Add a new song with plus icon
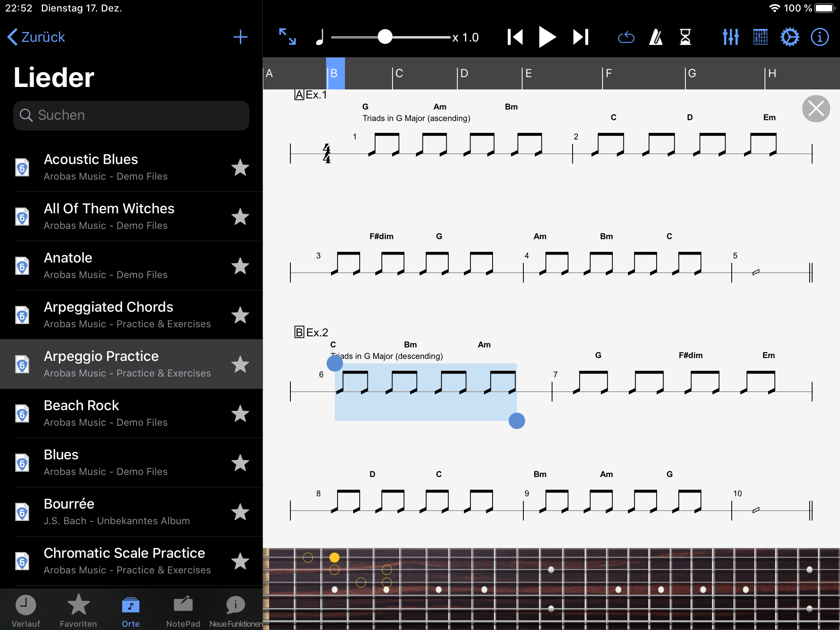This screenshot has height=630, width=840. (240, 37)
